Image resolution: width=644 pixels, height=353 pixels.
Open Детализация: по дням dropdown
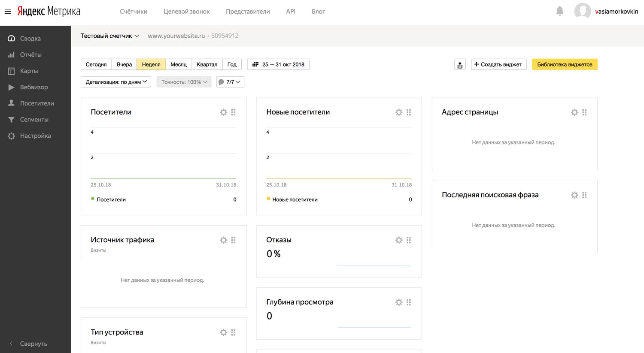(116, 82)
